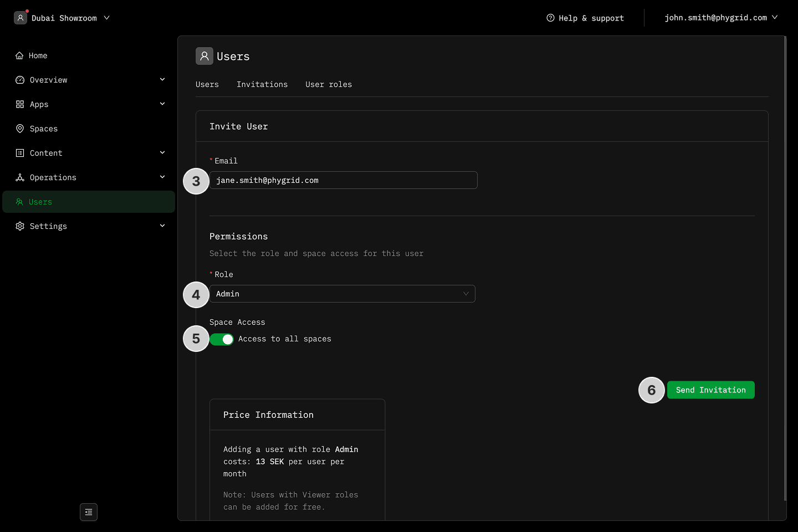This screenshot has height=532, width=798.
Task: Click the Email input field
Action: 343,180
